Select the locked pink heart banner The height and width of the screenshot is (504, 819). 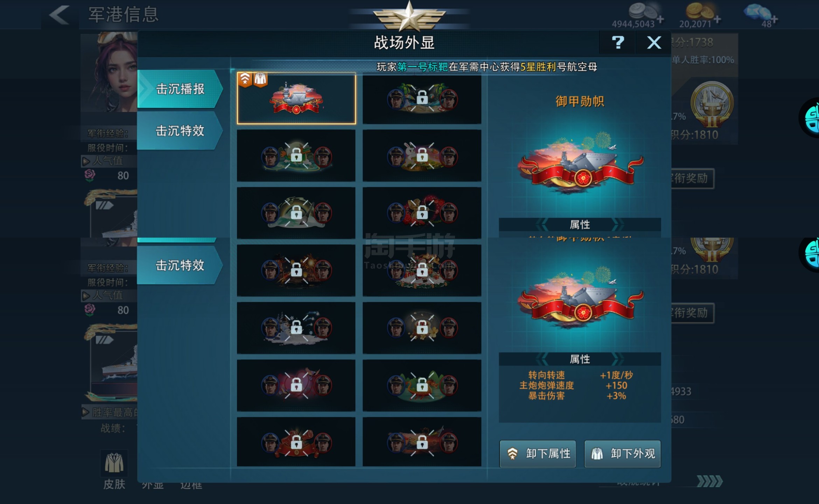pos(296,385)
